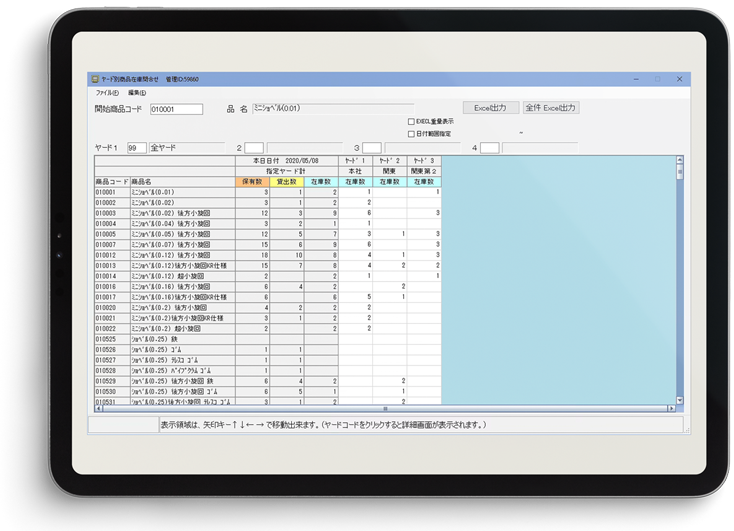Click the 指定ヤード計 header cell

pos(286,171)
